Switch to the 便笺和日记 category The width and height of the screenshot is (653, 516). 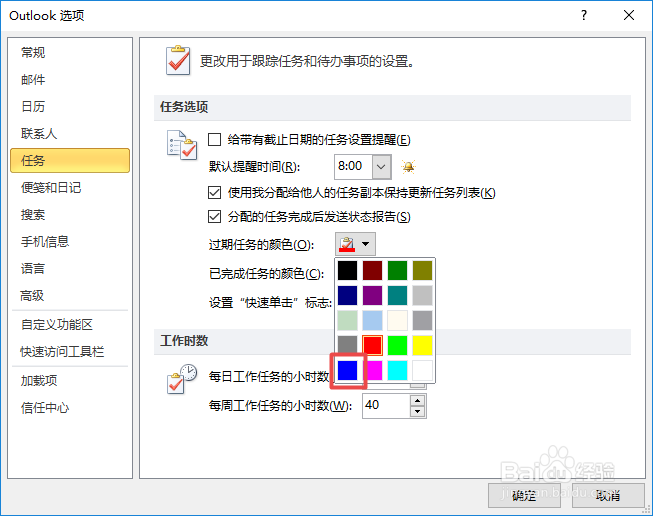click(70, 188)
